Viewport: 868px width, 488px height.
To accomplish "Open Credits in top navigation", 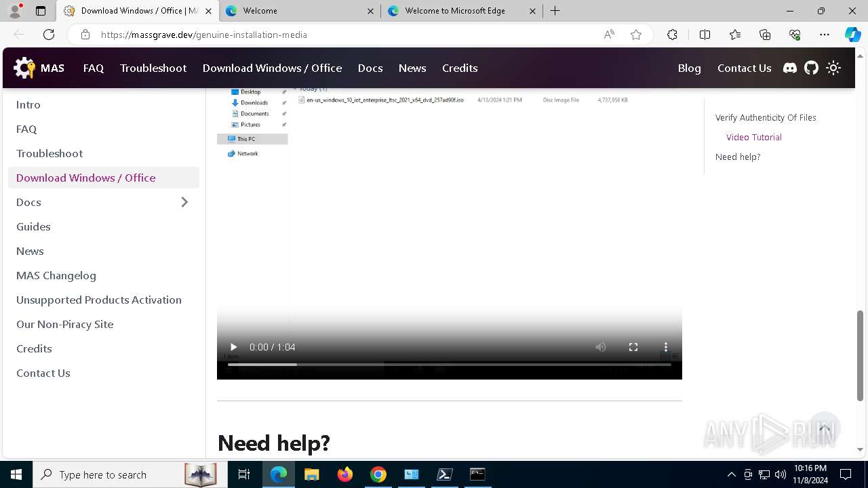I will (x=460, y=68).
